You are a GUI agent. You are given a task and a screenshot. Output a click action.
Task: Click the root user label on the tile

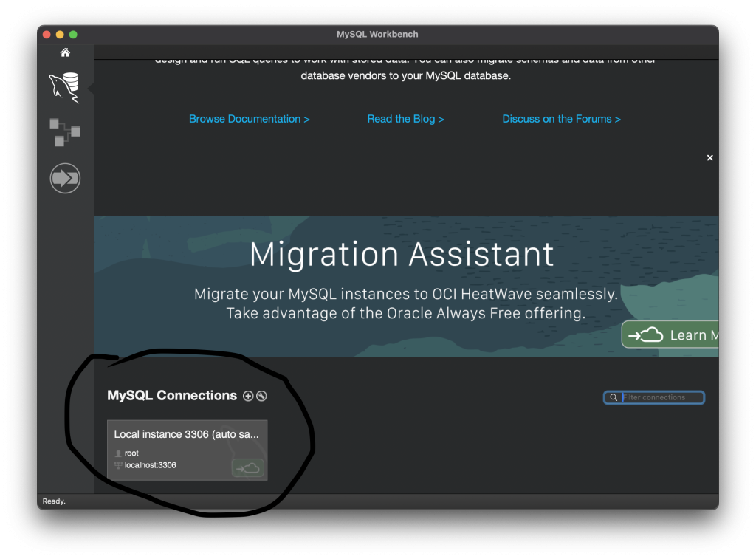pos(131,453)
